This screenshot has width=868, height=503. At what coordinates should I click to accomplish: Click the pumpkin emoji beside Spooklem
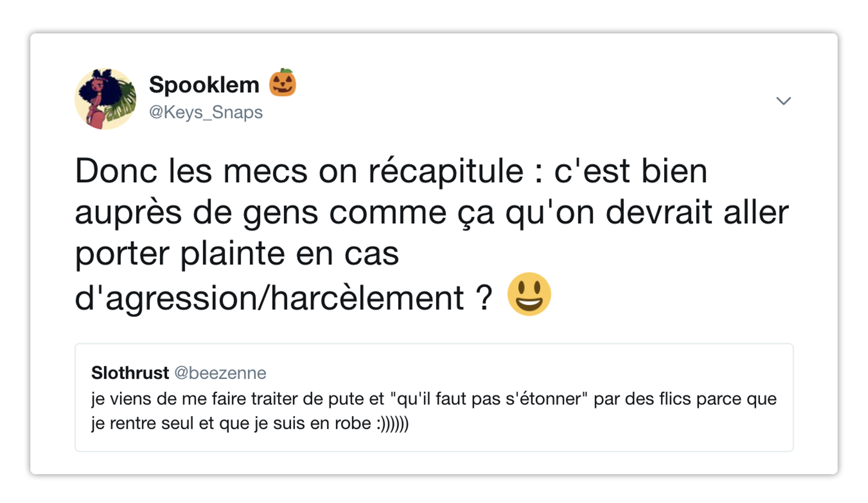[x=283, y=83]
